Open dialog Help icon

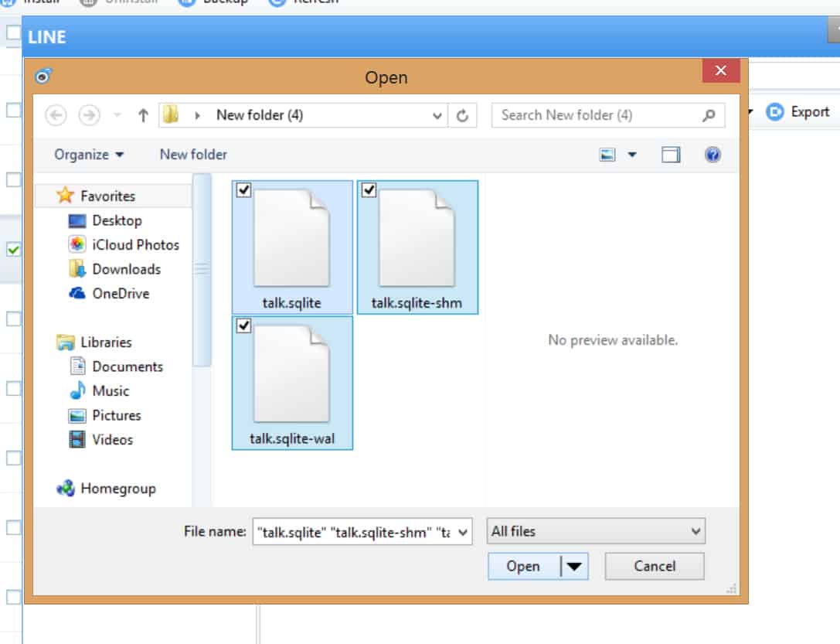click(712, 155)
